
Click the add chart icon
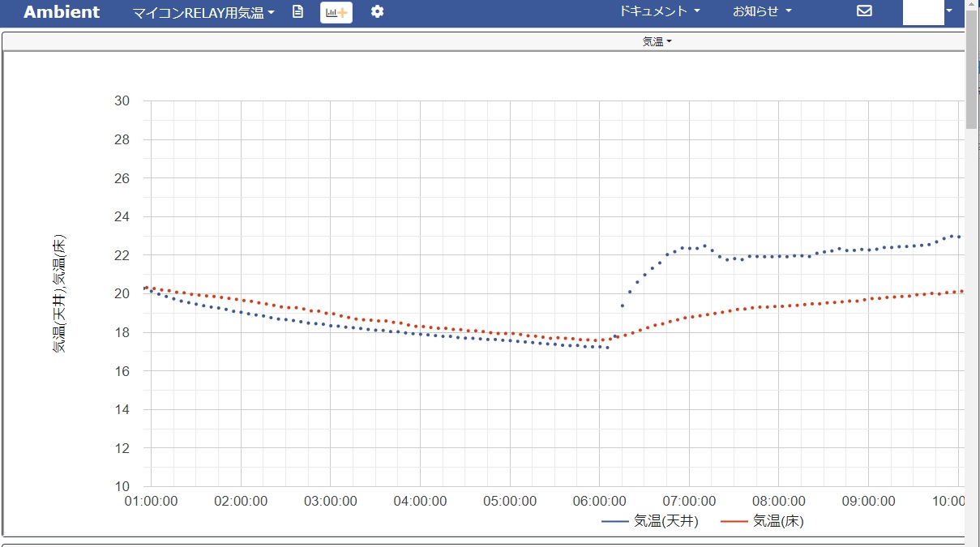pyautogui.click(x=336, y=12)
